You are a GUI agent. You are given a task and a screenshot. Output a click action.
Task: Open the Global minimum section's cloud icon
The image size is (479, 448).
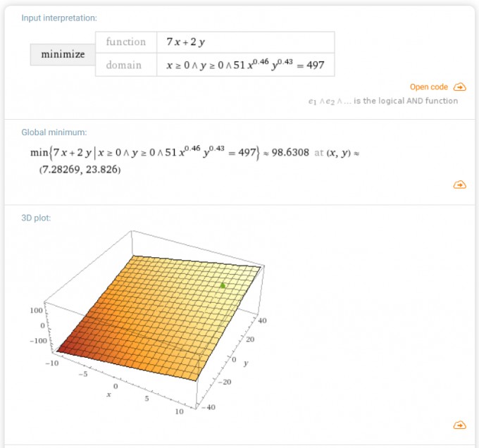tap(460, 185)
